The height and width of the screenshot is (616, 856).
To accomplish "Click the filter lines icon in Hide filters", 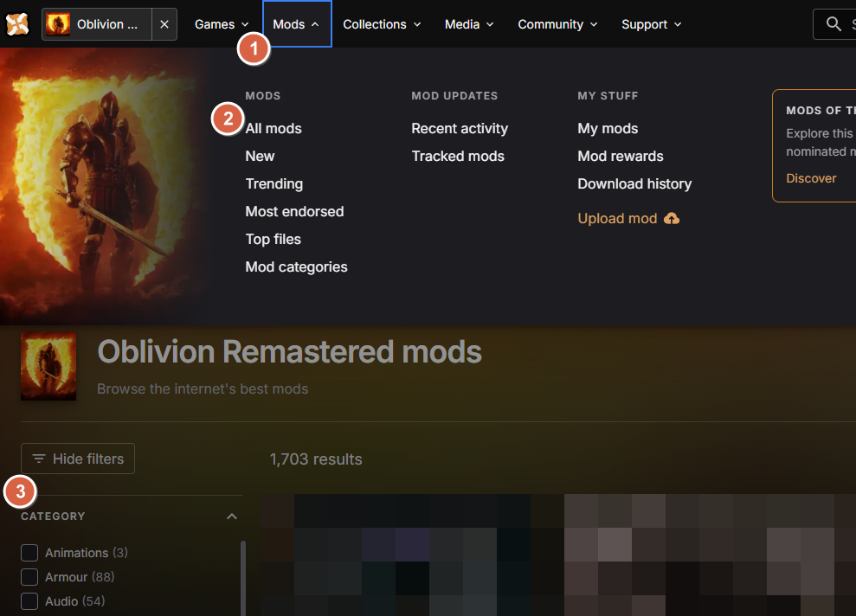I will point(38,459).
